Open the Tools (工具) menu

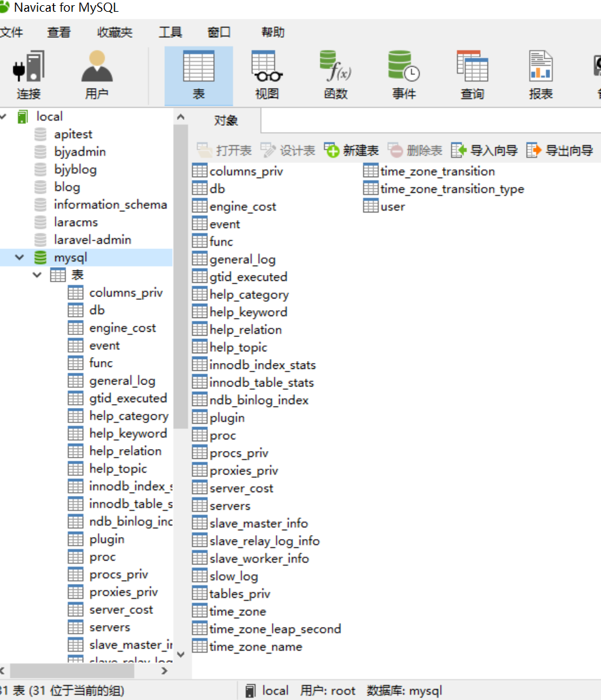pos(171,32)
